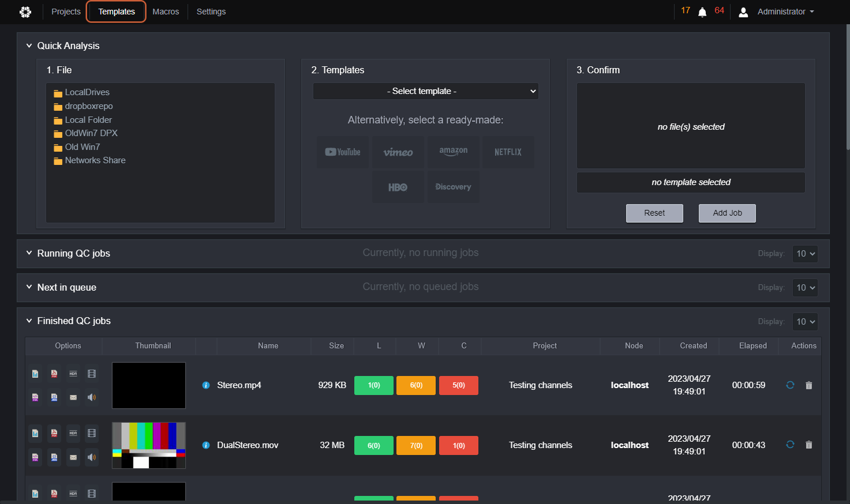Click the info icon beside Stereo.mp4
Image resolution: width=850 pixels, height=504 pixels.
(206, 385)
